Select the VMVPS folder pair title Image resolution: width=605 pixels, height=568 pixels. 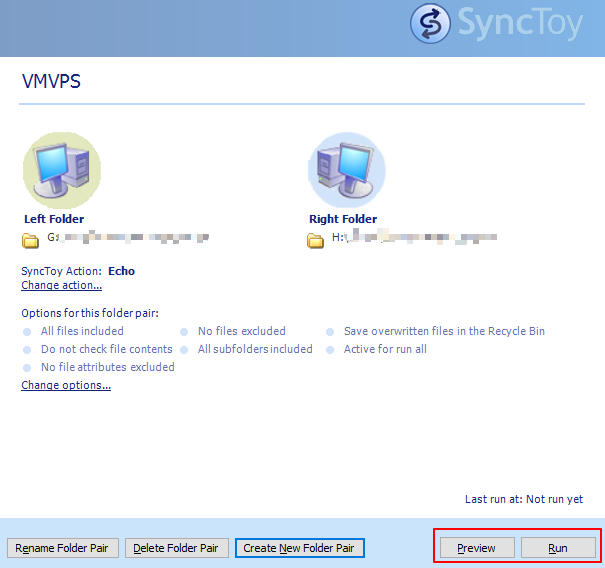(51, 81)
